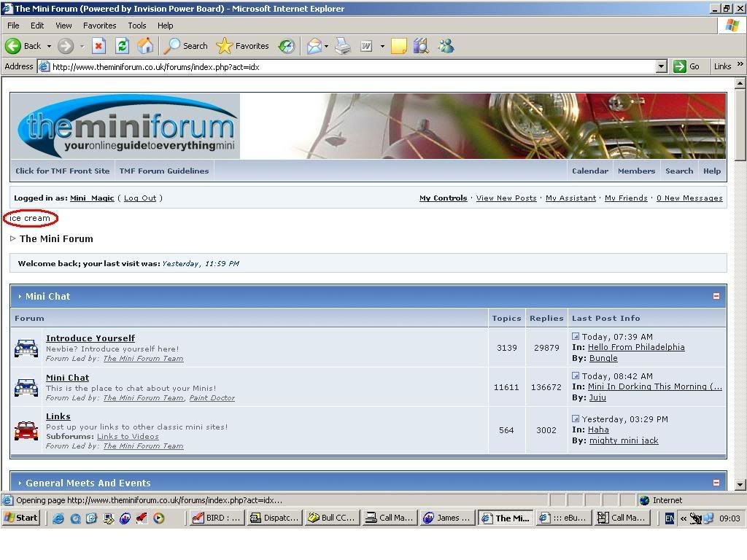Image resolution: width=747 pixels, height=560 pixels.
Task: Open the Hello From Philadelphia topic
Action: pyautogui.click(x=636, y=347)
